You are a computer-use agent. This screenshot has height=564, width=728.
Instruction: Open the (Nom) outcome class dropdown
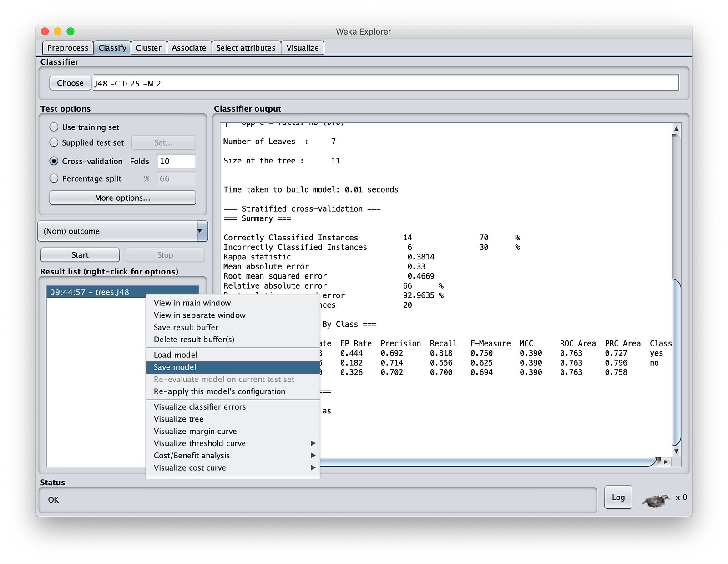(x=122, y=231)
